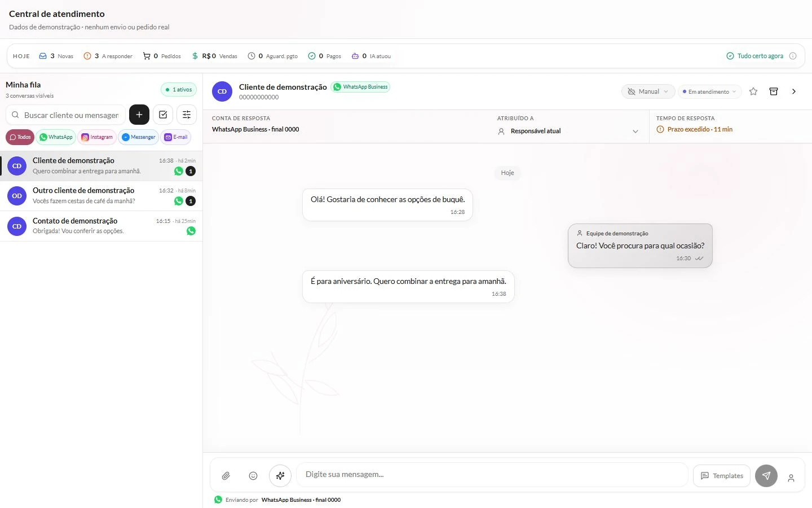Click the R$ 0 Vendas counter

(214, 56)
